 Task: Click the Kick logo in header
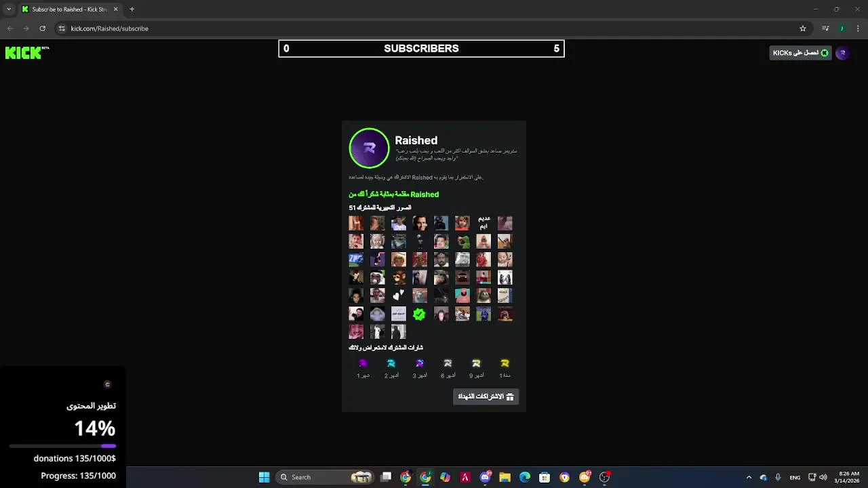point(27,53)
